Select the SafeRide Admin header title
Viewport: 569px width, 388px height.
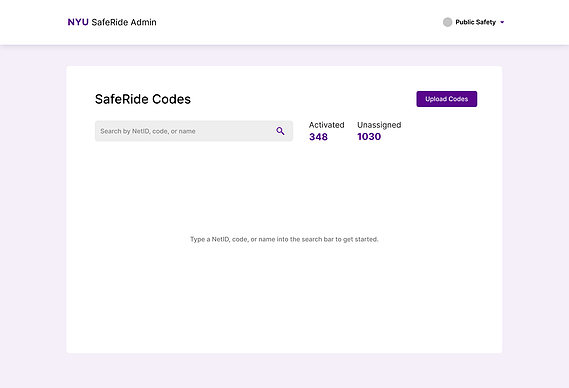124,22
